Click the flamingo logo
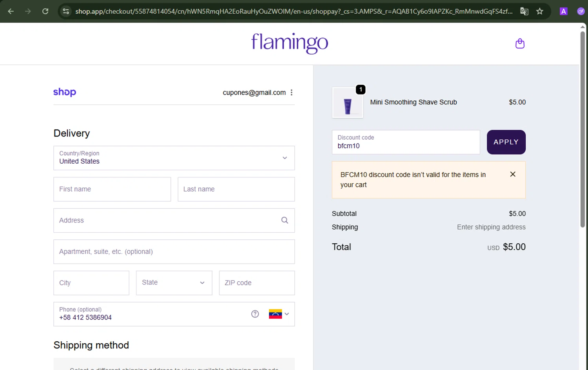Screen dimensions: 588x370 290,43
